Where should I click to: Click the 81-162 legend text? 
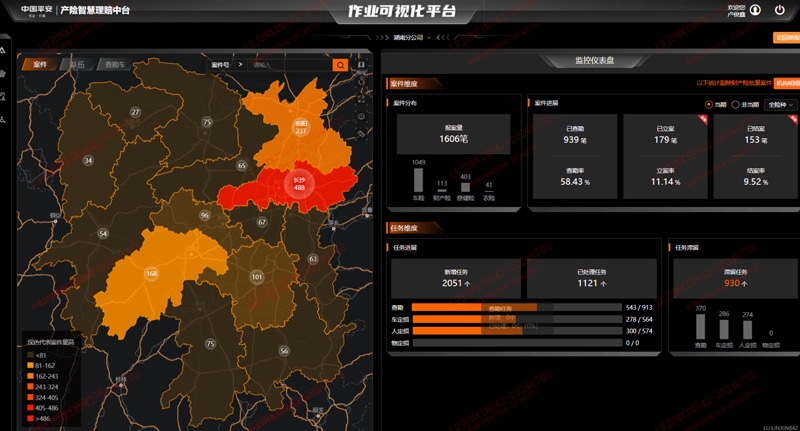45,366
